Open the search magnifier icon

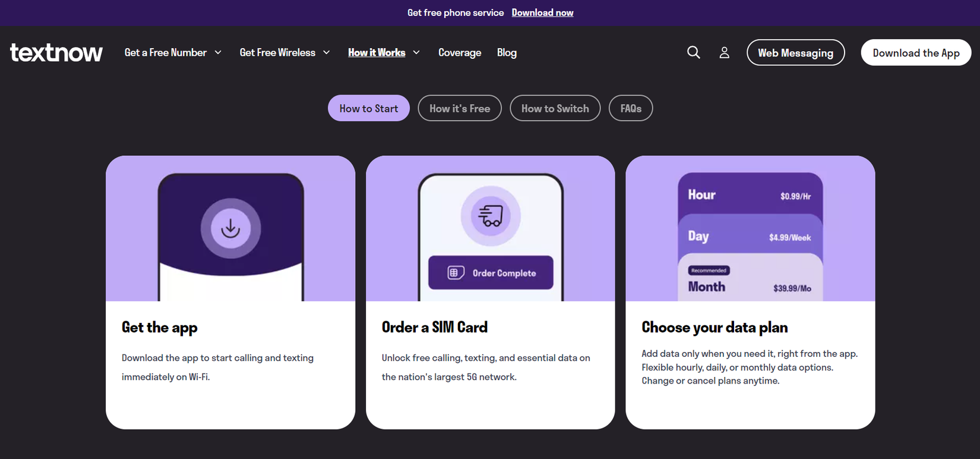[x=694, y=52]
